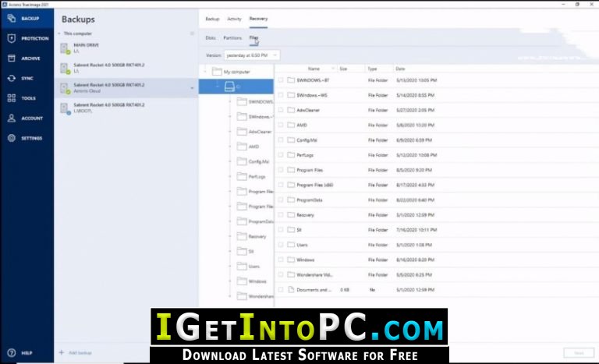The width and height of the screenshot is (599, 364).
Task: Click the Program Files folder name in file list
Action: (x=310, y=170)
